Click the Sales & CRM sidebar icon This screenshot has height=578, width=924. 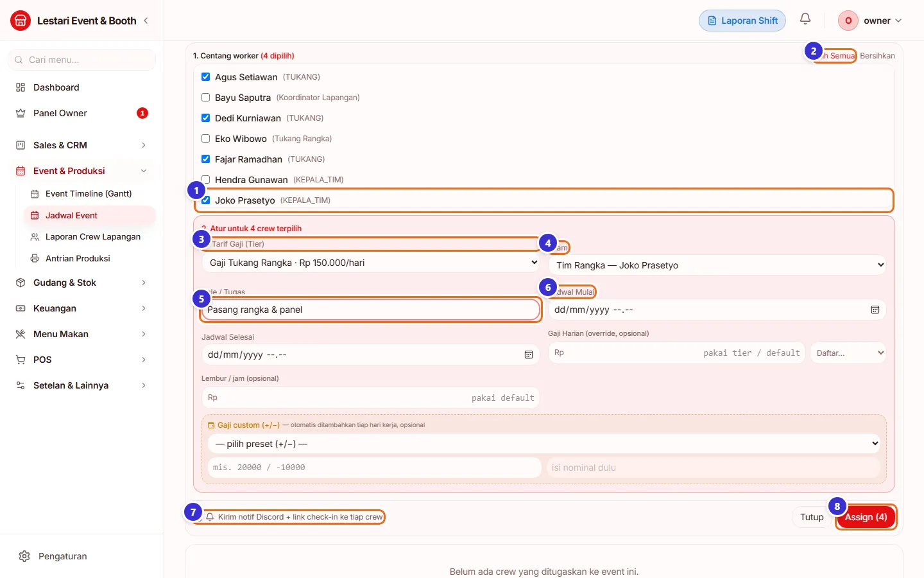pos(21,145)
